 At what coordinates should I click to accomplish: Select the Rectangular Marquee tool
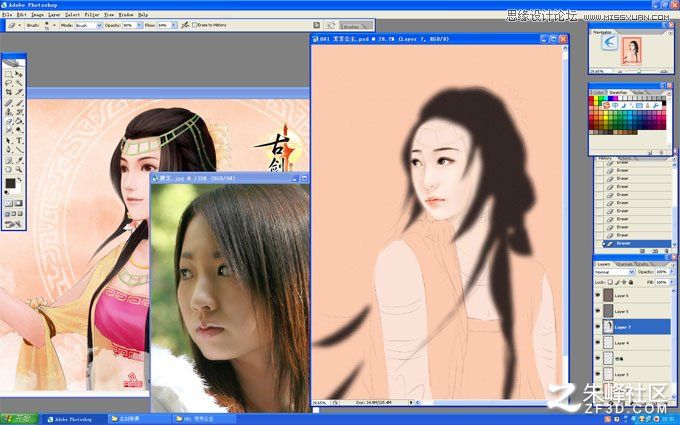point(8,73)
